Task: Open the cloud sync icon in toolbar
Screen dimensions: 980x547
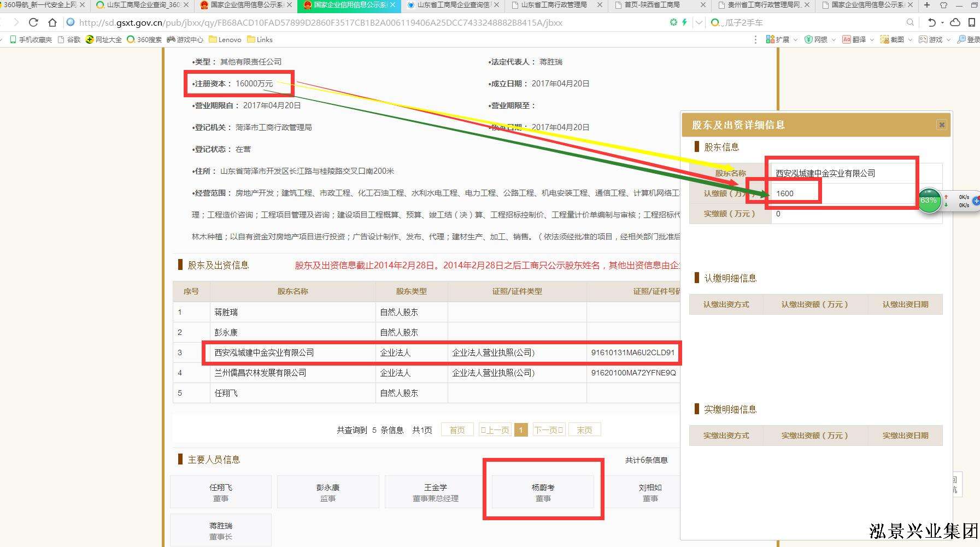Action: tap(955, 22)
